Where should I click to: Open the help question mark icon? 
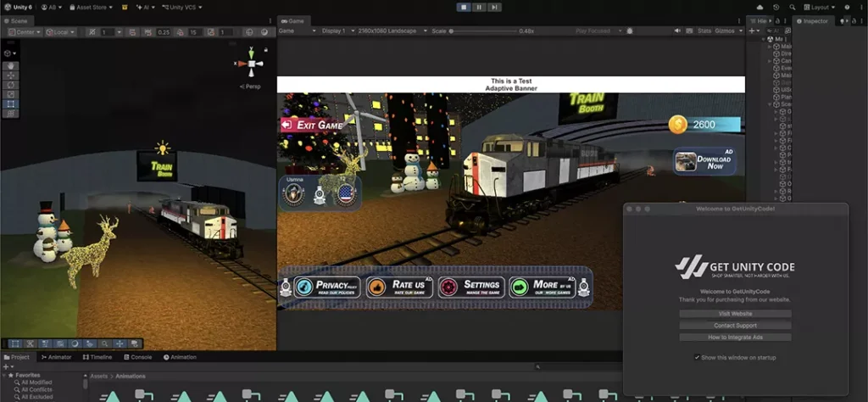point(847,7)
